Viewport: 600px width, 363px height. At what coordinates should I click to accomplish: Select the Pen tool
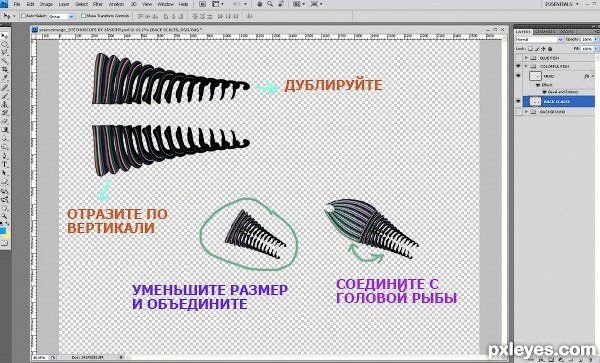(x=5, y=156)
